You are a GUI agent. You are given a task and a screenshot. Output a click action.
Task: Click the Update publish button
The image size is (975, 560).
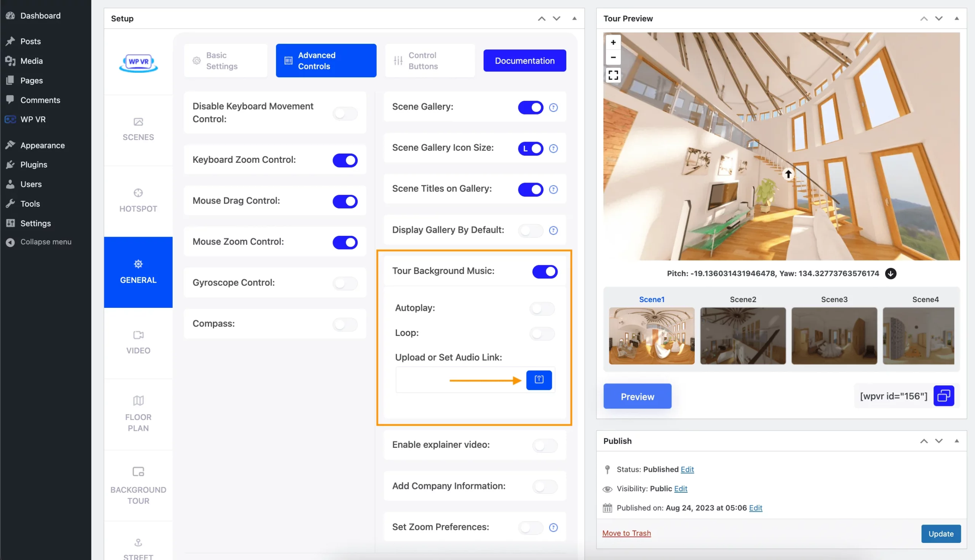pos(941,534)
